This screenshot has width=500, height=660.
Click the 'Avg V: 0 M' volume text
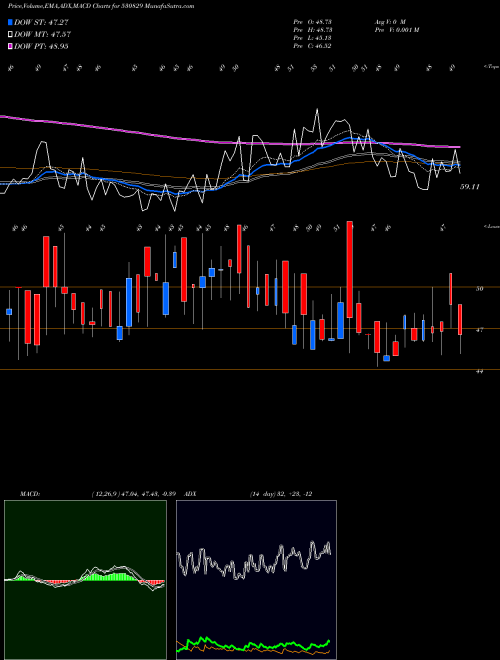(x=390, y=21)
